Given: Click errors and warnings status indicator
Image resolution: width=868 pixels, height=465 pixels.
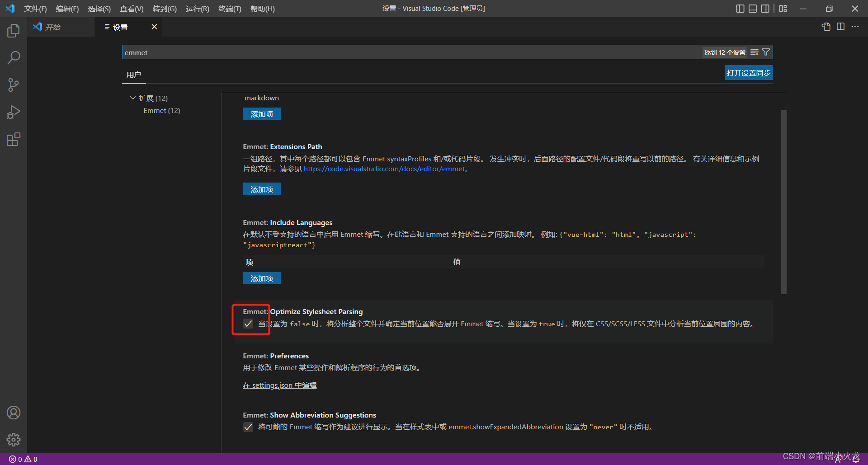Looking at the screenshot, I should click(x=23, y=459).
